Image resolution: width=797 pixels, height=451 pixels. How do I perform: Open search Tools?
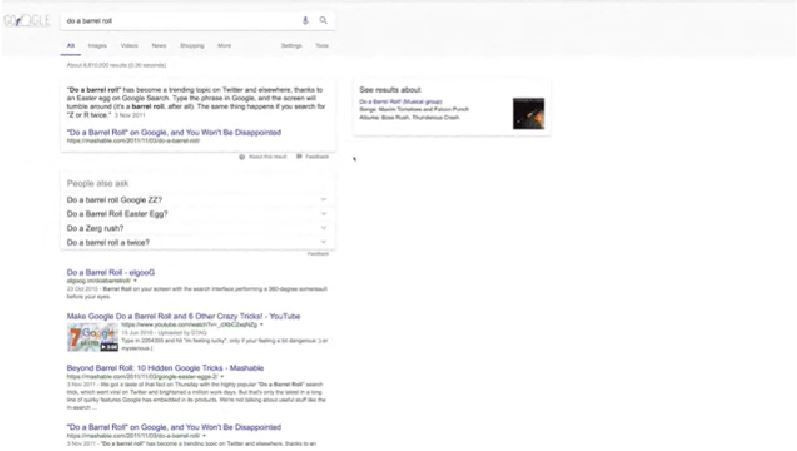322,46
